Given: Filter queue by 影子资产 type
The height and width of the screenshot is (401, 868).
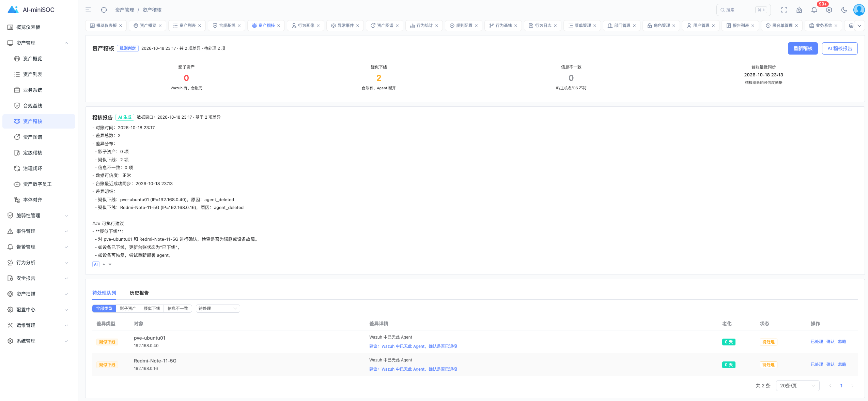Looking at the screenshot, I should click(x=128, y=309).
